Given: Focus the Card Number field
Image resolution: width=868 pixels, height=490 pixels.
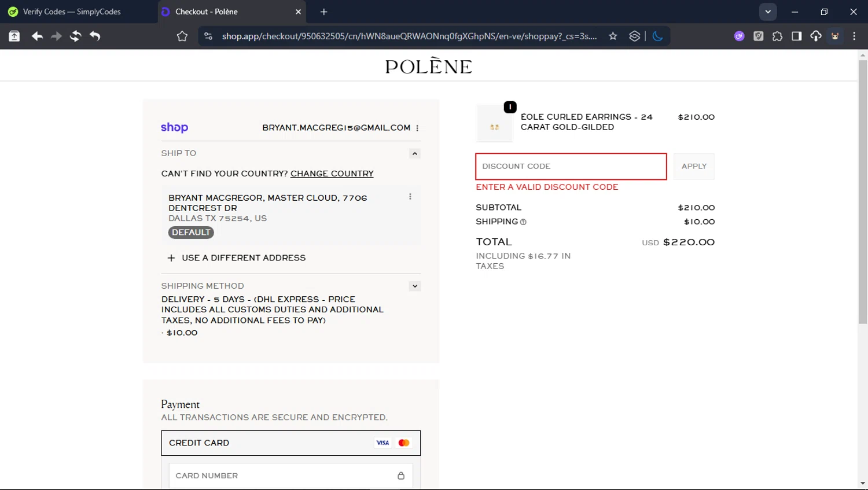Looking at the screenshot, I should [x=291, y=476].
